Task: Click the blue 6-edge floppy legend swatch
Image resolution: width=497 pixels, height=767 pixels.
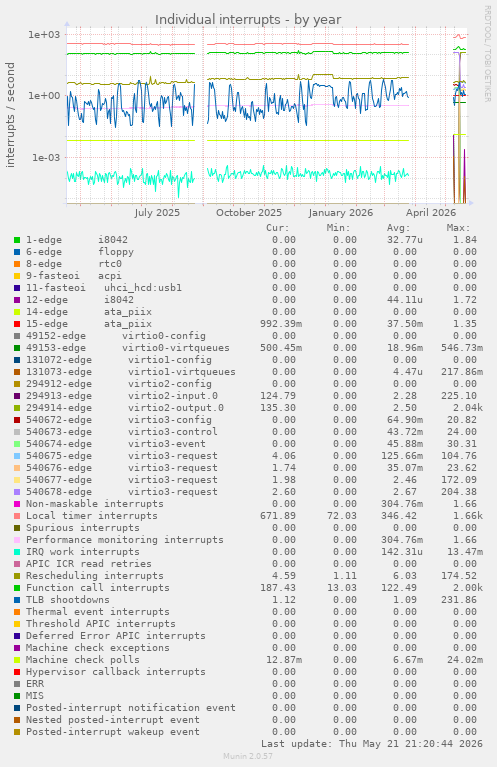Action: click(17, 252)
